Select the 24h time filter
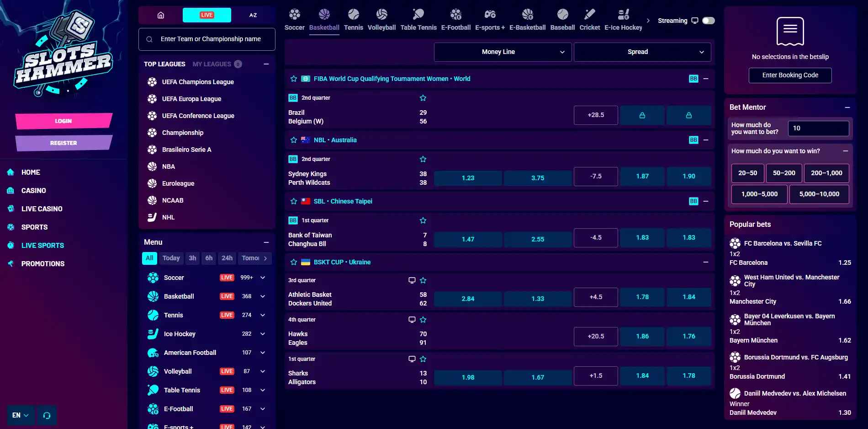This screenshot has width=868, height=429. 227,258
